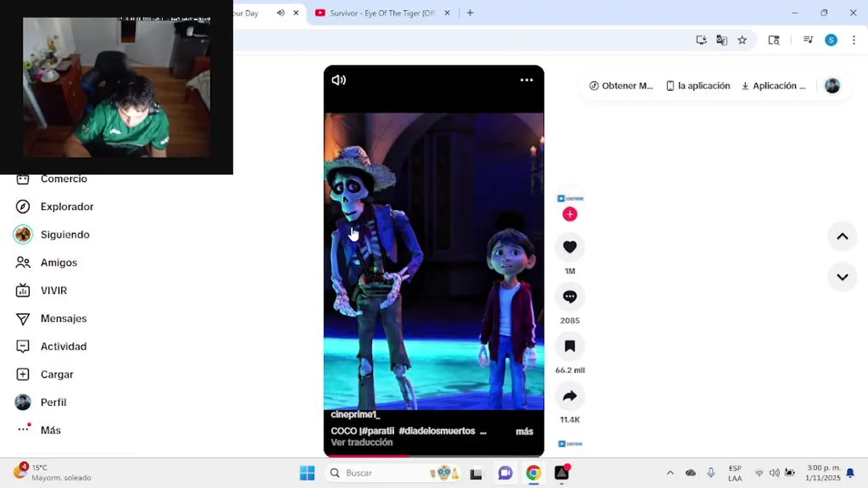Open weather widget showing 15°C

(x=53, y=472)
